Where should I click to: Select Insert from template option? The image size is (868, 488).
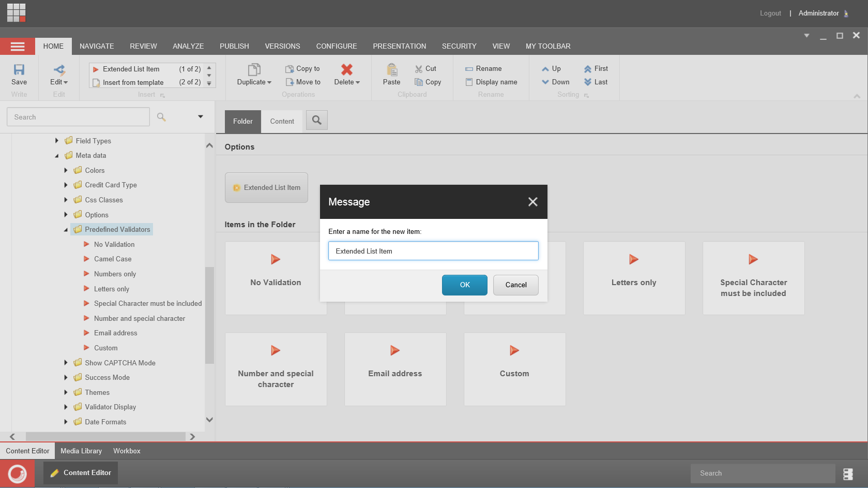tap(147, 82)
